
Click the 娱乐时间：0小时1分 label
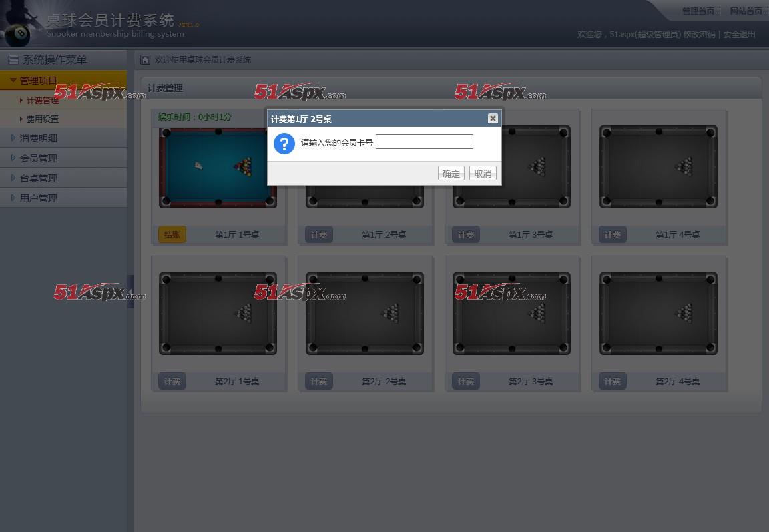tap(194, 117)
